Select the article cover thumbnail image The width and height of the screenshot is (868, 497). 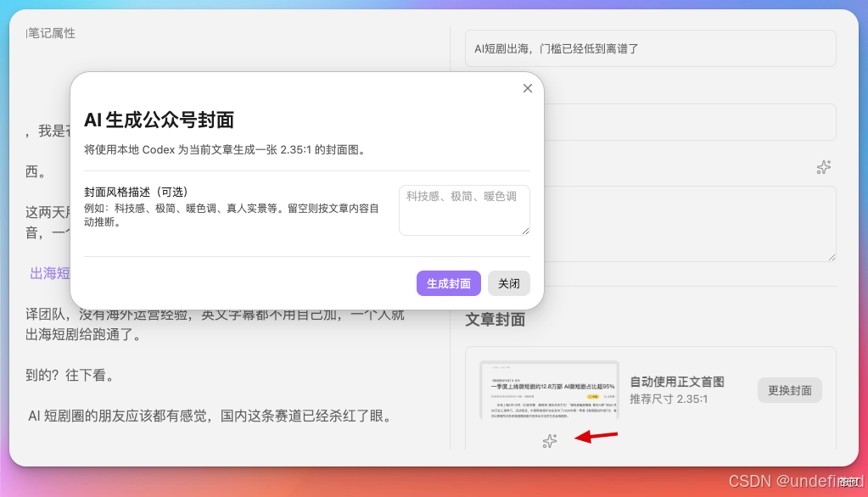(x=549, y=389)
